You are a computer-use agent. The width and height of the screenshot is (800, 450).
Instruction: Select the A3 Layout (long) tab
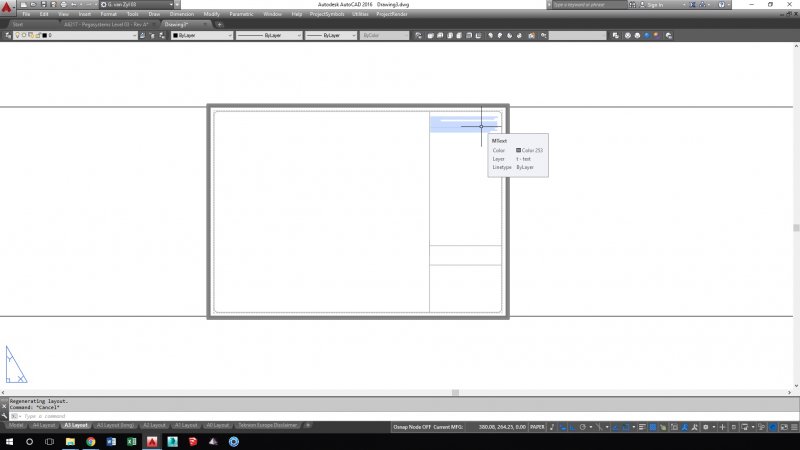pos(113,425)
